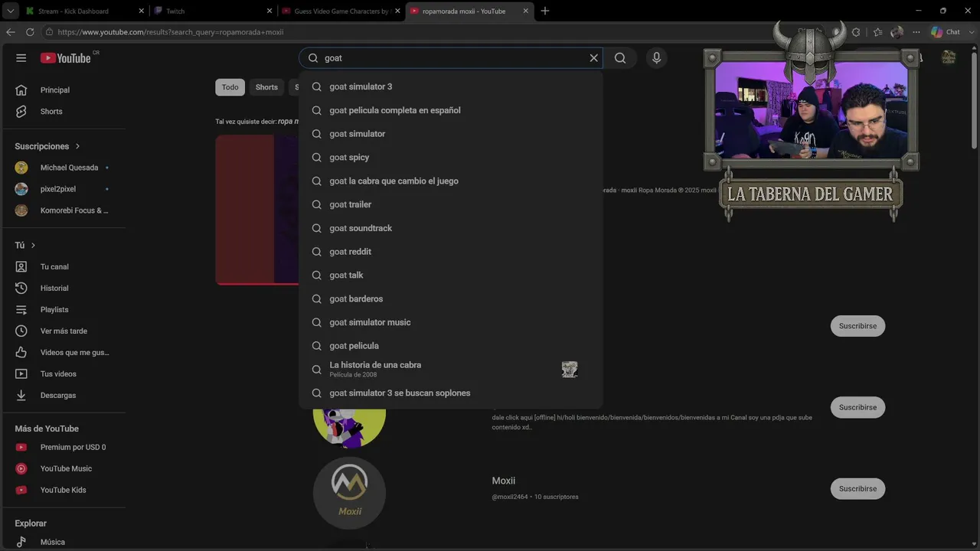This screenshot has height=551, width=980.
Task: Open Copilot Chat in the toolbar
Action: [946, 32]
